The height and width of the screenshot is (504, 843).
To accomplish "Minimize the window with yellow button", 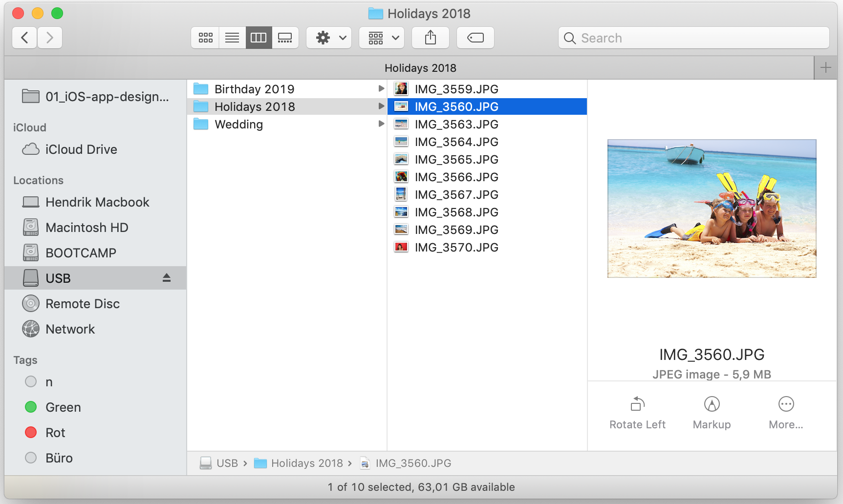I will [x=38, y=13].
